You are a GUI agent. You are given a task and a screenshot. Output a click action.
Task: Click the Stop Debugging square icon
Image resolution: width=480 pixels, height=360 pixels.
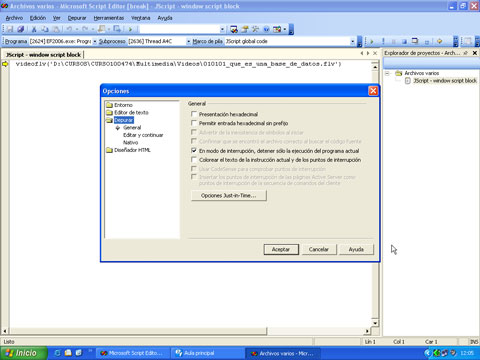(x=404, y=41)
